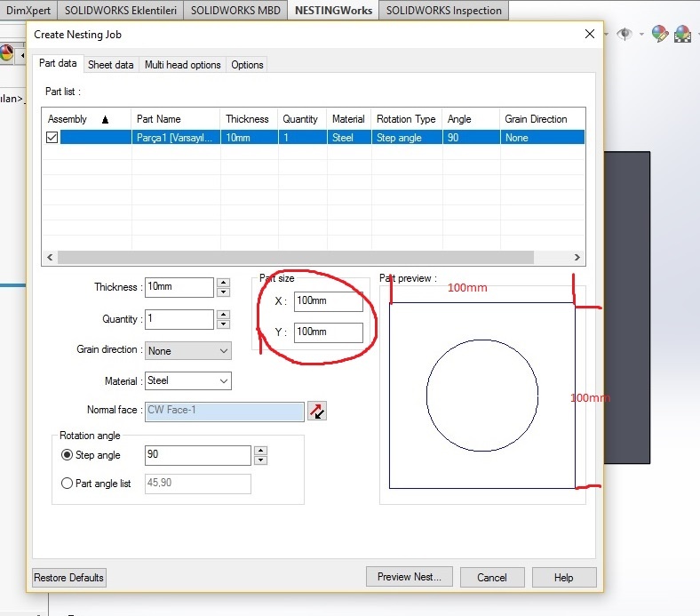Click the appearance ball icon behind dialog
Screen dimensions: 700x616
6,52
